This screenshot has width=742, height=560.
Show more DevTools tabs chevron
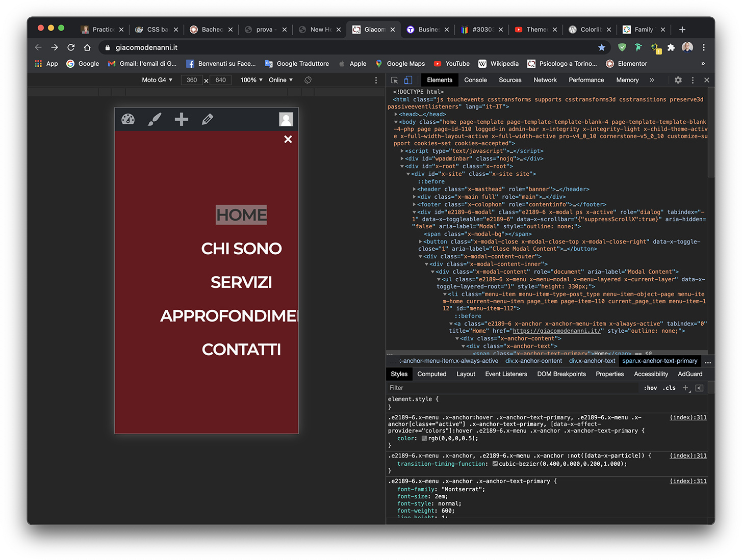(x=652, y=80)
